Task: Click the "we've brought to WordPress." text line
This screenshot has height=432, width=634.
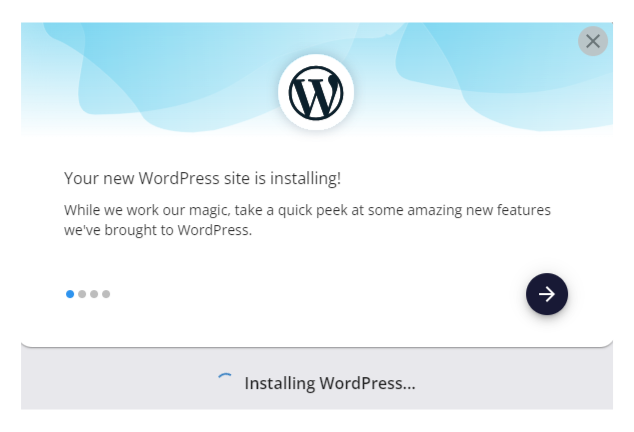Action: coord(158,230)
